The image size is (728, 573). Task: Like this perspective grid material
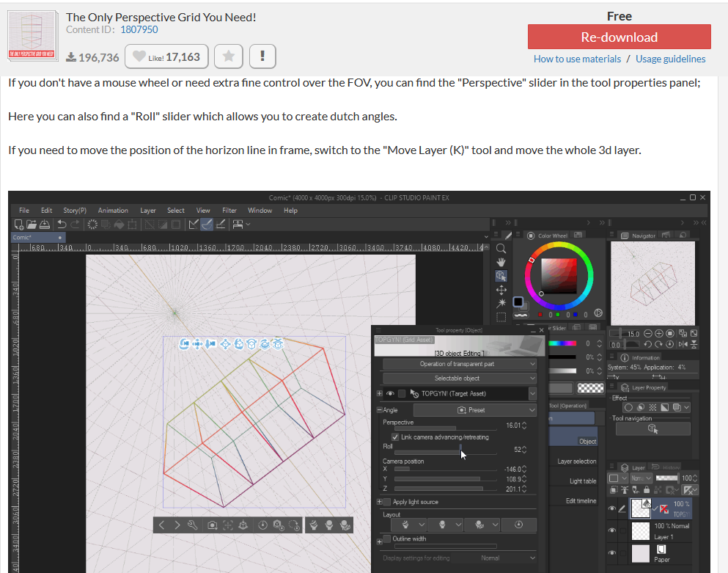click(x=166, y=56)
